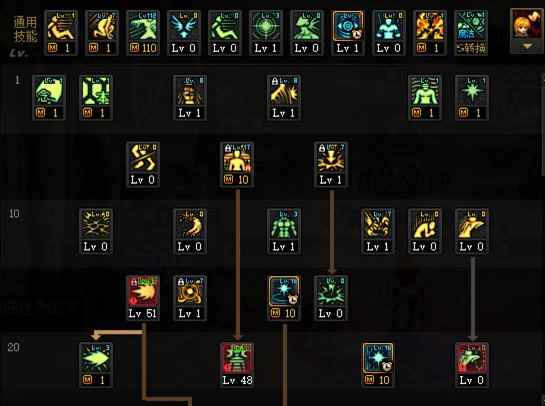Select the green crosshair target skill

pyautogui.click(x=266, y=33)
